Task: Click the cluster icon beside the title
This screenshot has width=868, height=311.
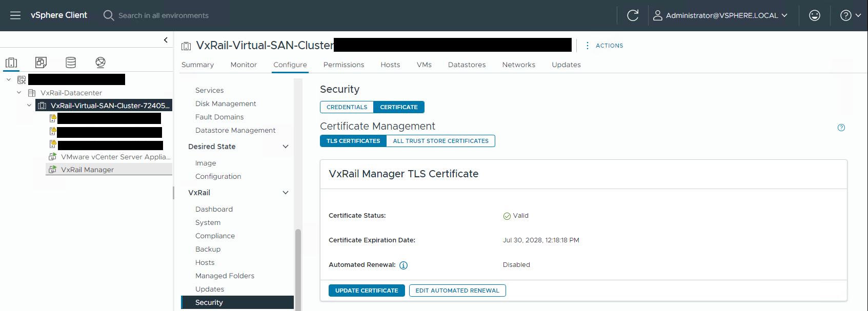Action: [x=186, y=46]
